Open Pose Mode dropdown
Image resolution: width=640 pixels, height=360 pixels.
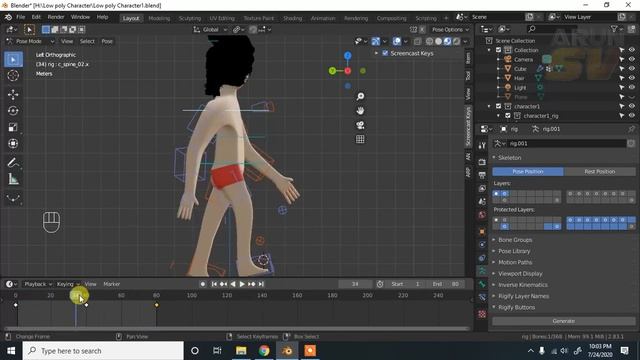pos(30,41)
